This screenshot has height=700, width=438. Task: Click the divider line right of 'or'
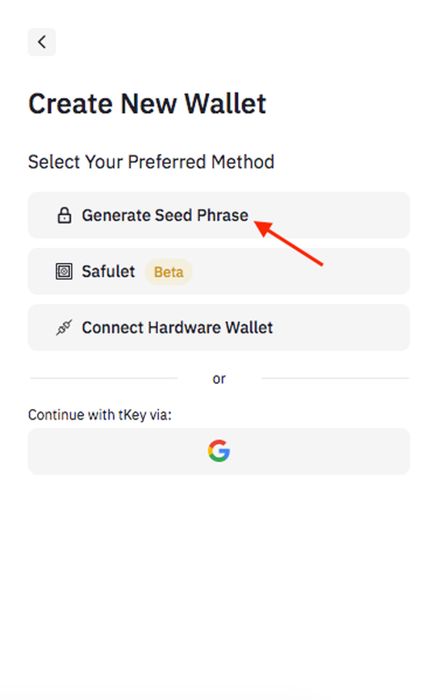click(x=335, y=378)
